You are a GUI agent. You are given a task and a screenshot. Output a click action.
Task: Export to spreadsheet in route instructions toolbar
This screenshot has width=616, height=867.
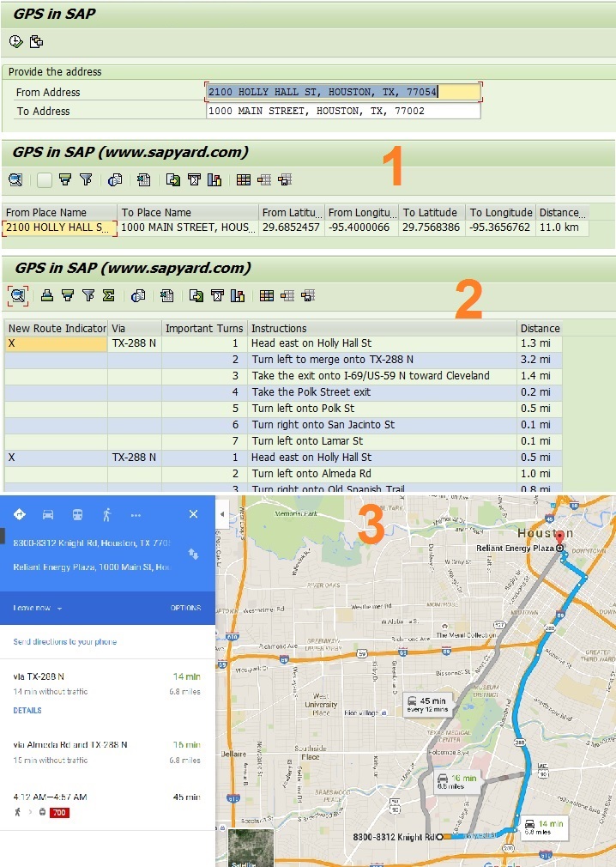(166, 296)
